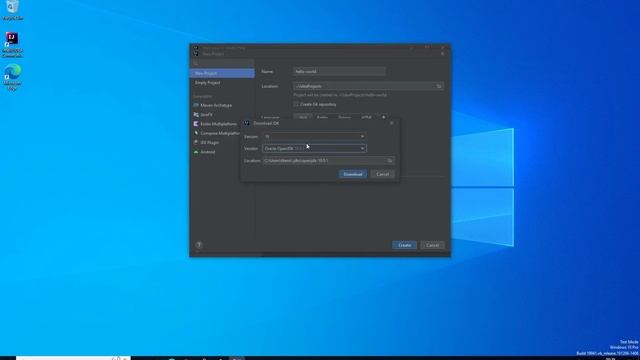Select Groovy as project language
Viewport: 640px width, 360px height.
coord(344,118)
